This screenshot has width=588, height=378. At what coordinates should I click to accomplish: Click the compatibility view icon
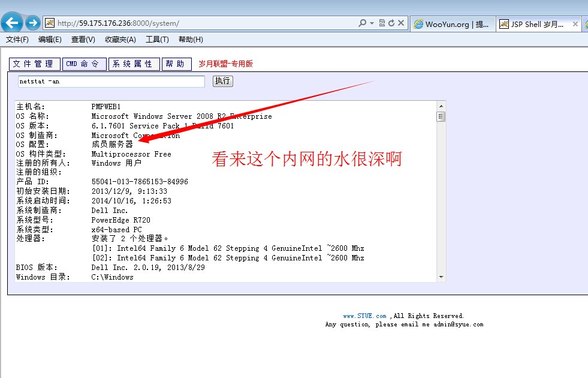[x=382, y=23]
